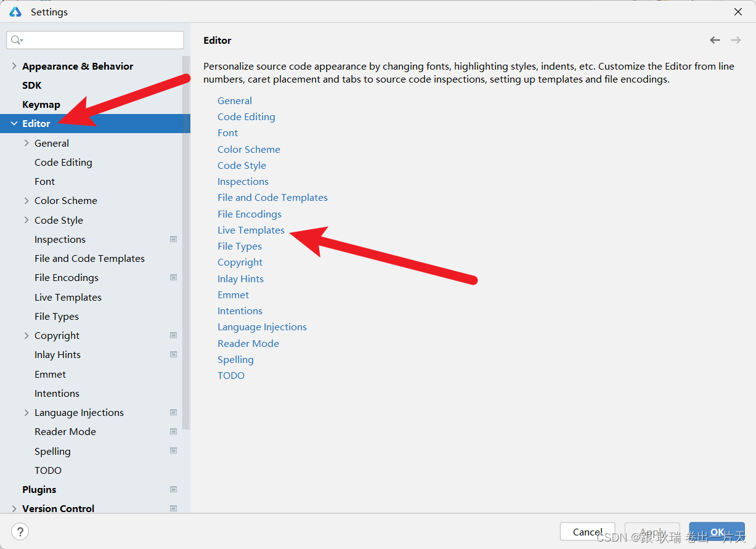This screenshot has width=756, height=549.
Task: Expand Version Control section
Action: point(14,508)
